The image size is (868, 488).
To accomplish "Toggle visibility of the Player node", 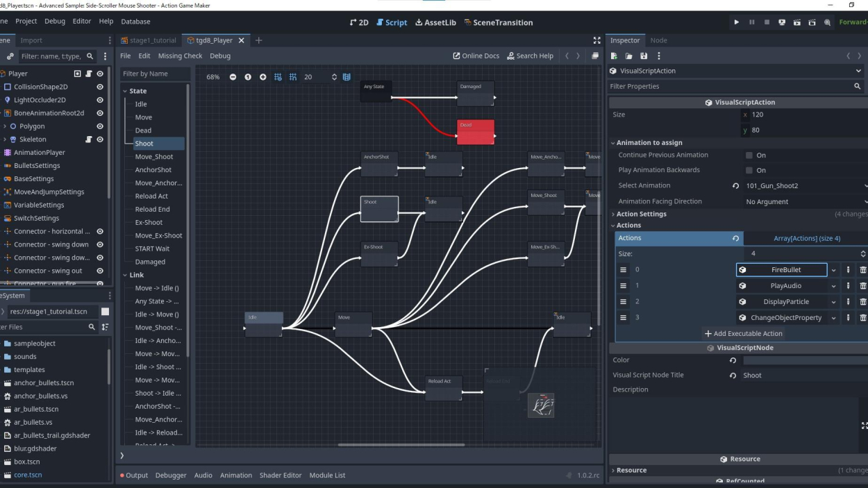I will point(100,74).
